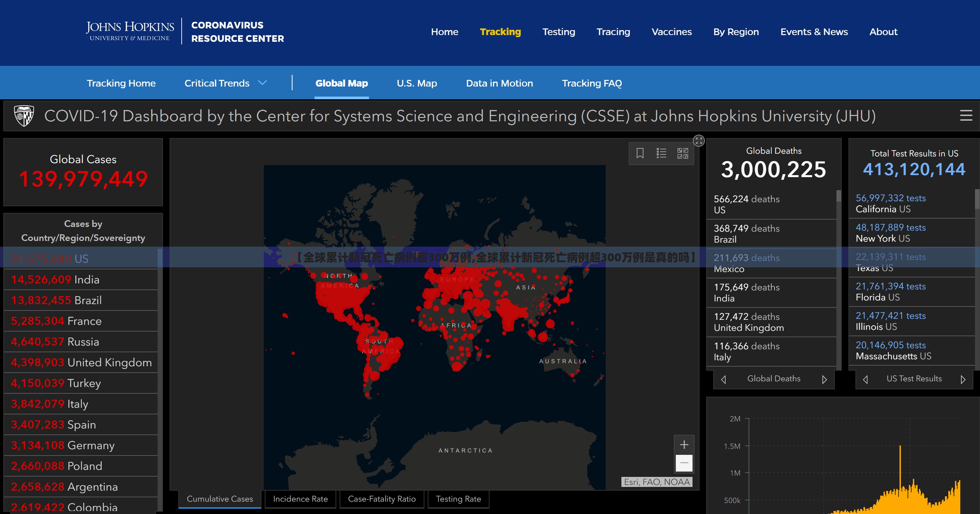Click the Esri, FAO, NOAA map attribution
The height and width of the screenshot is (514, 980).
[657, 482]
